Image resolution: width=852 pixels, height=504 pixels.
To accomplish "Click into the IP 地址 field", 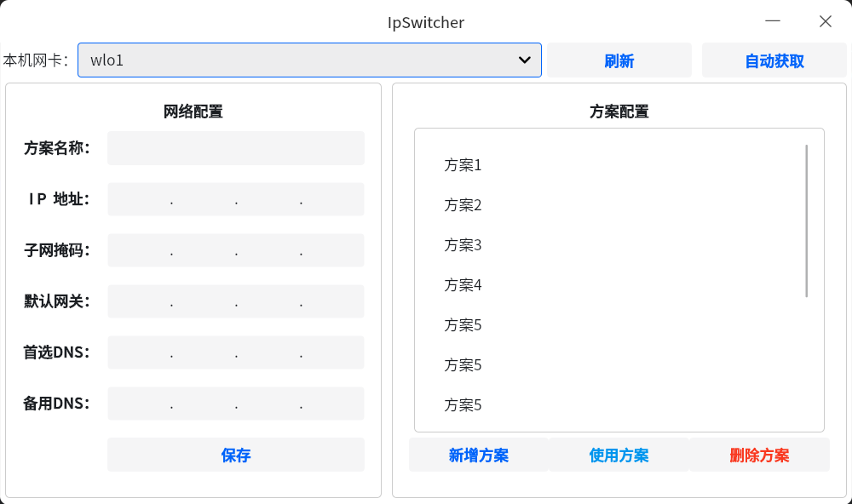I will (x=236, y=199).
